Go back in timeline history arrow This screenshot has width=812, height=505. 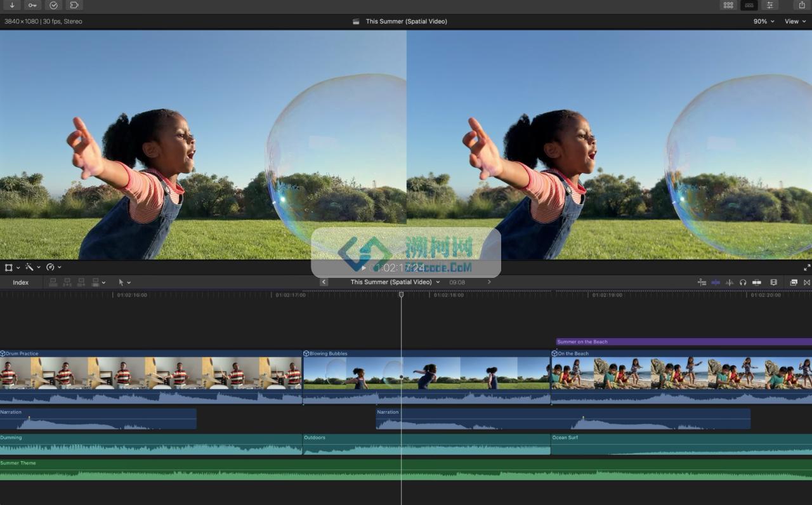click(324, 282)
